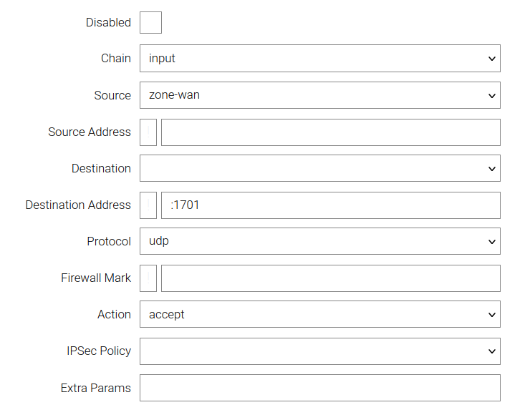Tick the Disabled checkbox
Viewport: 525px width, 420px height.
coord(150,22)
